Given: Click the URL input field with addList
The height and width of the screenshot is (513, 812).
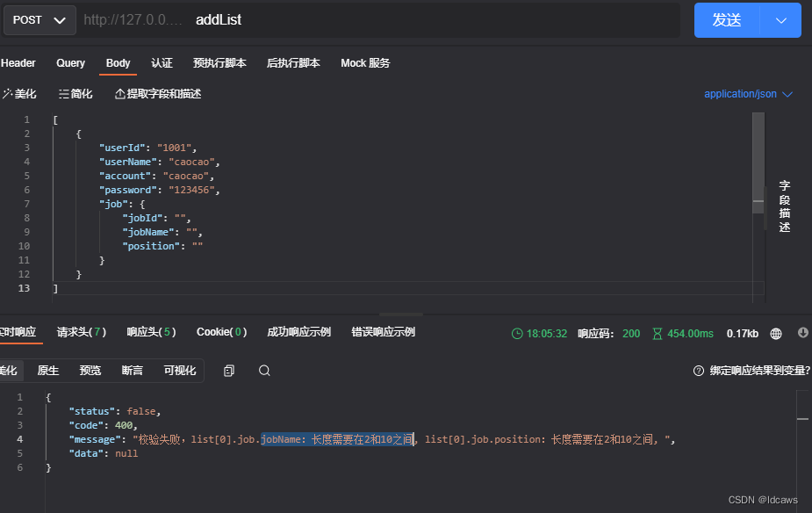Looking at the screenshot, I should point(381,20).
